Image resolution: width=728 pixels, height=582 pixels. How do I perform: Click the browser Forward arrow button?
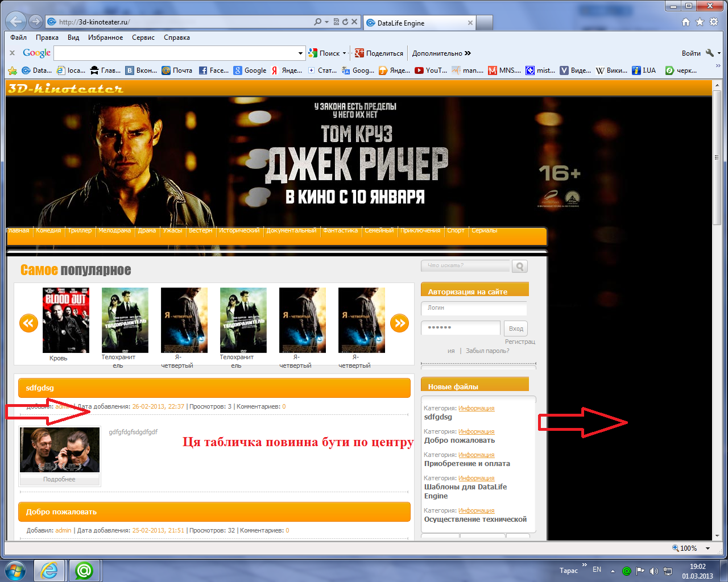(35, 22)
